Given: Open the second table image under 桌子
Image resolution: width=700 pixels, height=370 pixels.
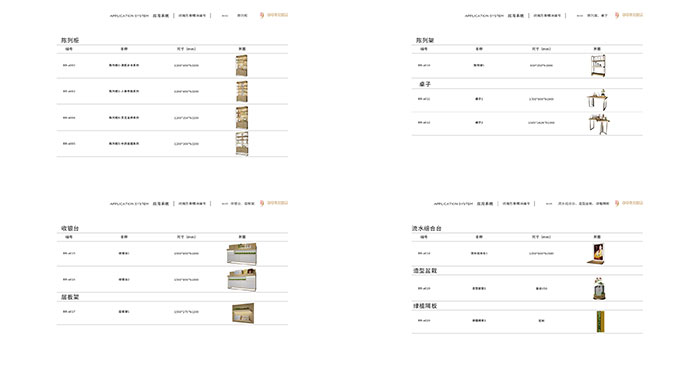Looking at the screenshot, I should [x=599, y=124].
